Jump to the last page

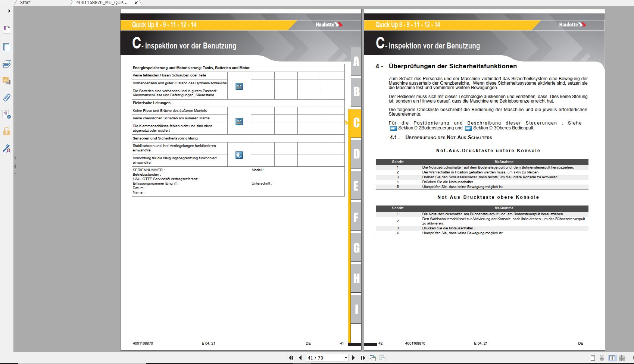coord(363,358)
